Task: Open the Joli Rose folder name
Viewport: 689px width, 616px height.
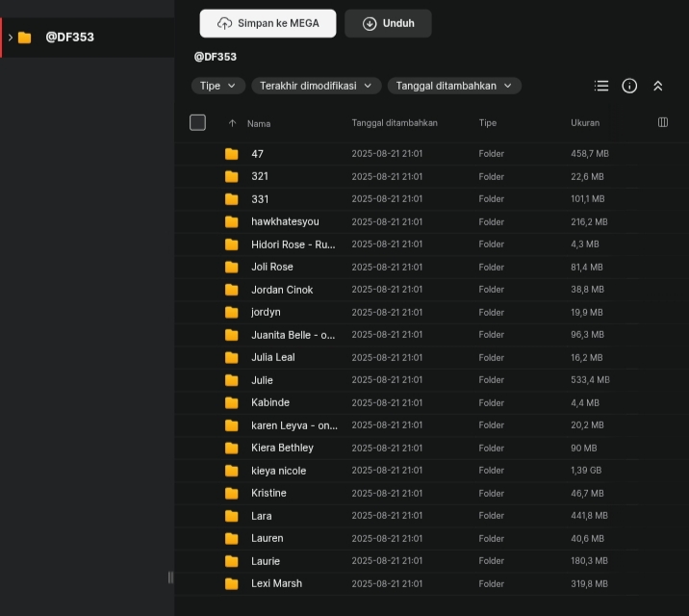Action: [x=272, y=268]
